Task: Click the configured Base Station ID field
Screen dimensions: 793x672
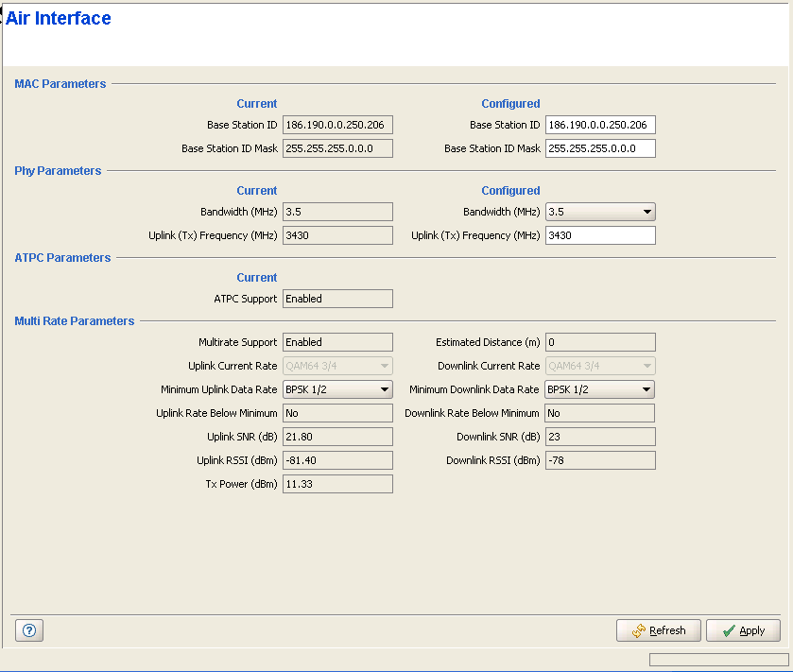Action: pos(600,125)
